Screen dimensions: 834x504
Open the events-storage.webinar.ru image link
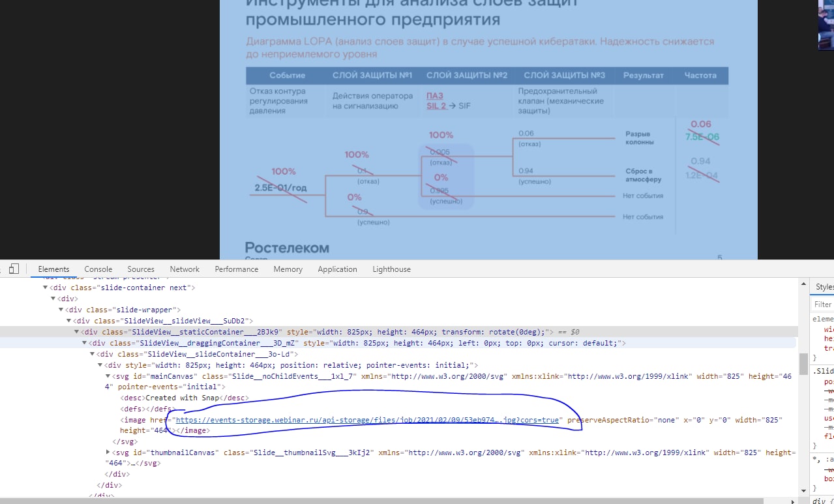[x=367, y=420]
